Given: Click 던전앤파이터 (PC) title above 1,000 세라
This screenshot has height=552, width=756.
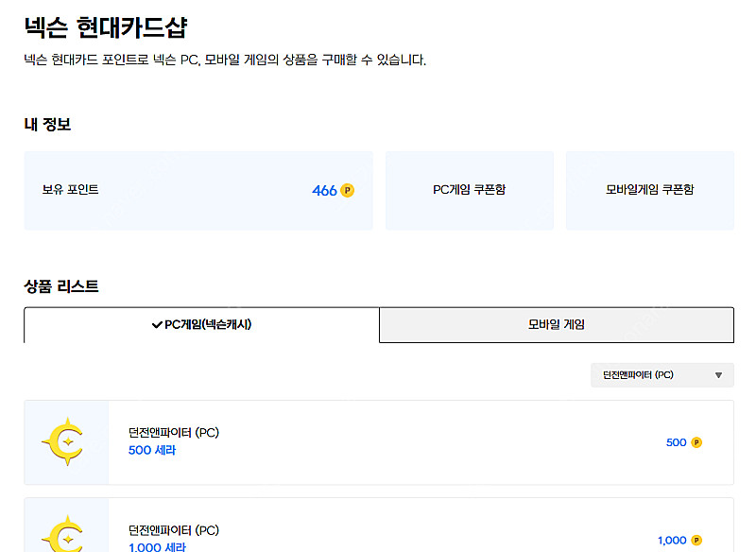Looking at the screenshot, I should point(174,530).
